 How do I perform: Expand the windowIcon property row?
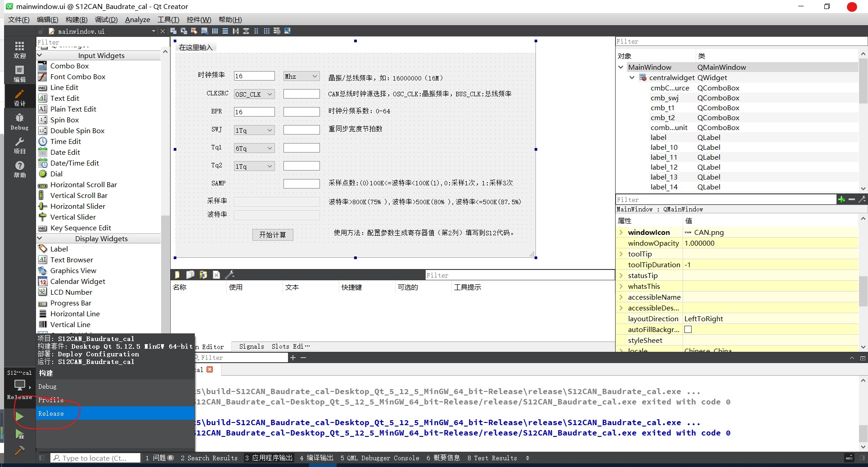621,232
